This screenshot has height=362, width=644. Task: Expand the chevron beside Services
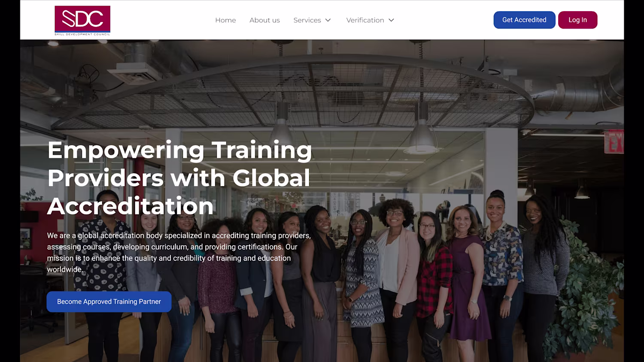[328, 20]
